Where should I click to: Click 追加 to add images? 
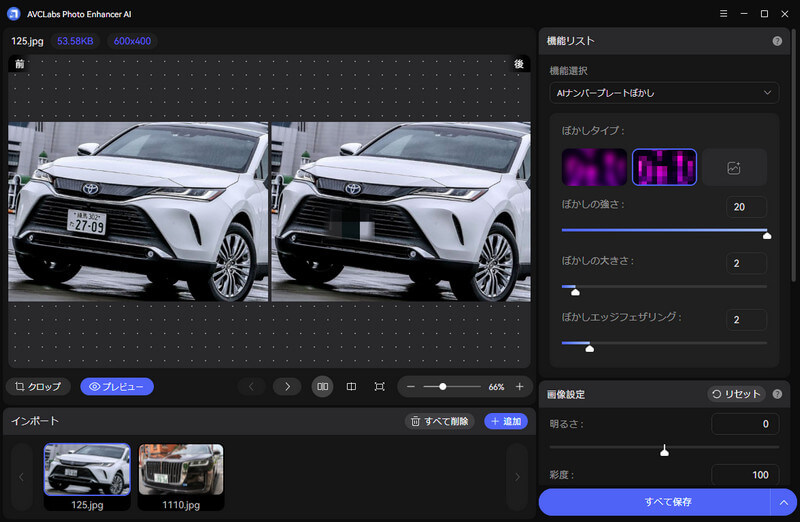506,421
